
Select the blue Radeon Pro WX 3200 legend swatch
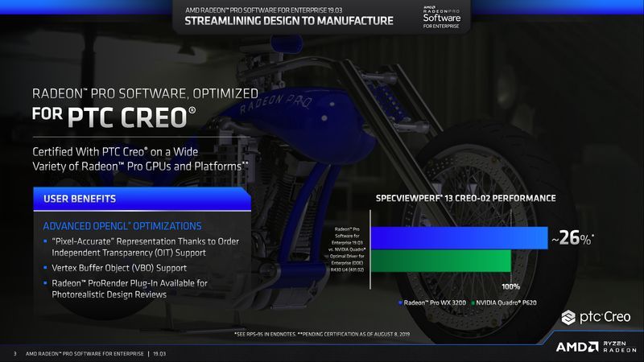pos(400,303)
